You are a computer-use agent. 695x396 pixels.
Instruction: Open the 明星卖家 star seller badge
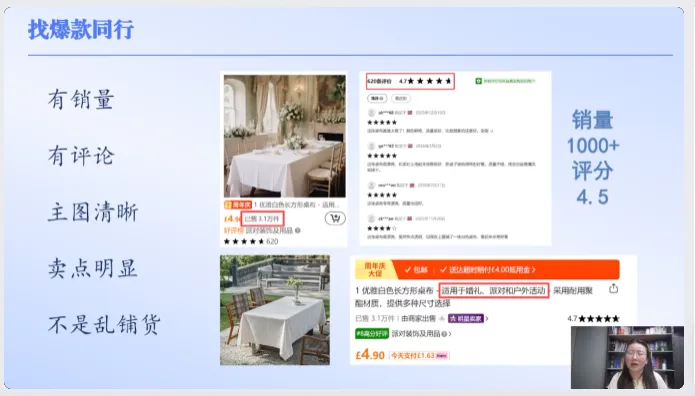coord(466,318)
